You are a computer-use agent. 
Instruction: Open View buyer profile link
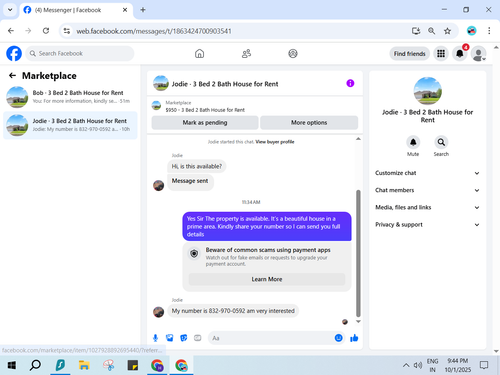[x=275, y=142]
